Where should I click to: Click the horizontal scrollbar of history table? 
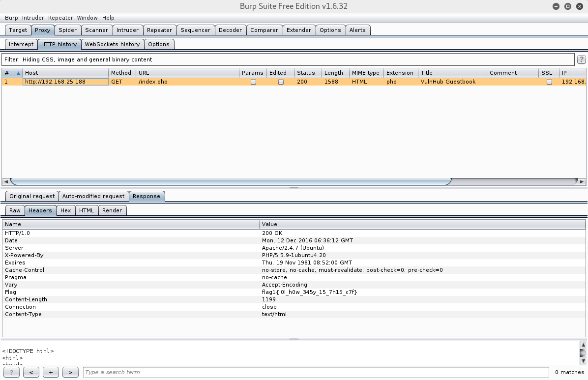230,181
